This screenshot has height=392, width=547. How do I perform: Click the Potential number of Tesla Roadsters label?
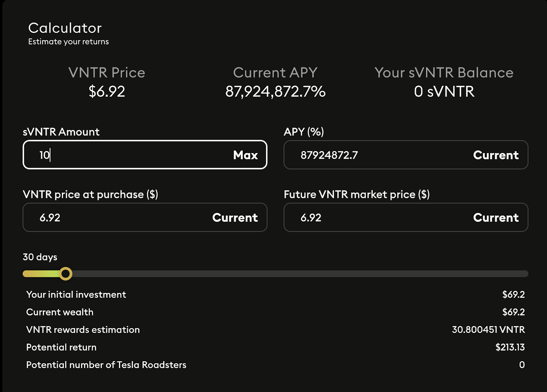tap(106, 365)
